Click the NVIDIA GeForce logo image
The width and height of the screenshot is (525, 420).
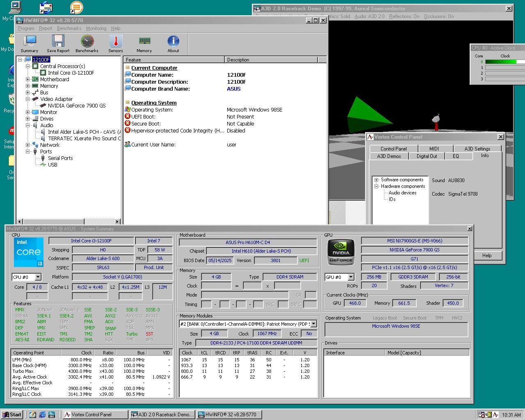pyautogui.click(x=341, y=251)
